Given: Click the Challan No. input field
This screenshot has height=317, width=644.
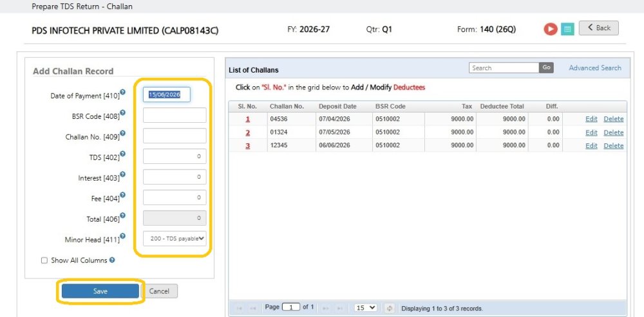Looking at the screenshot, I should (175, 136).
